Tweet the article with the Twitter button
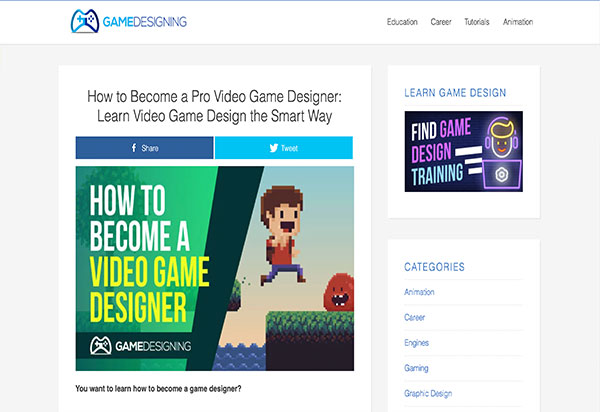Screen dimensions: 600x412 pos(284,148)
